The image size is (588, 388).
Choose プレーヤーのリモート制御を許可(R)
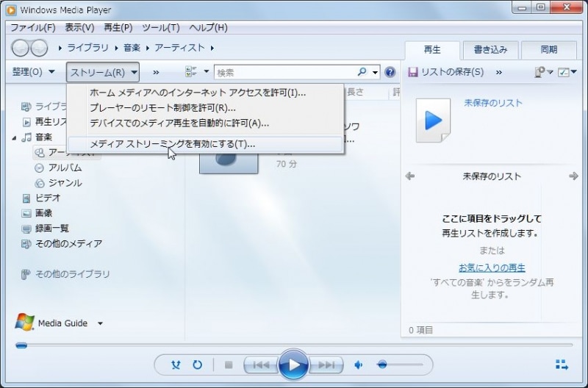click(205, 108)
